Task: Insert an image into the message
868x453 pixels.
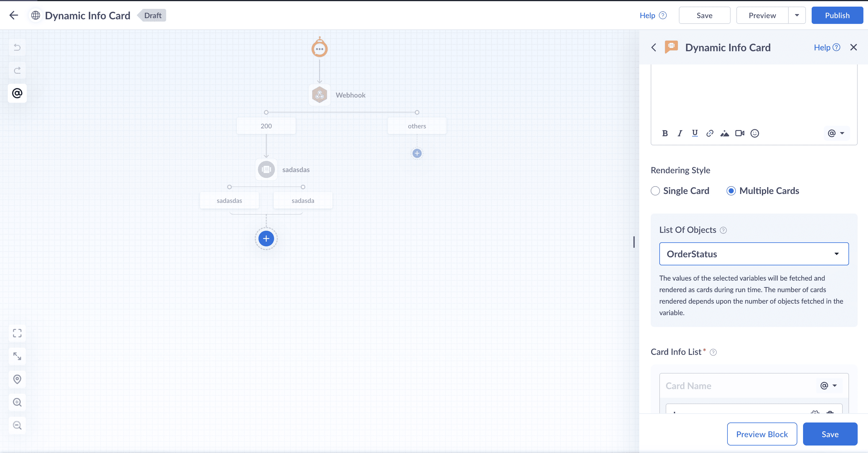Action: 725,133
